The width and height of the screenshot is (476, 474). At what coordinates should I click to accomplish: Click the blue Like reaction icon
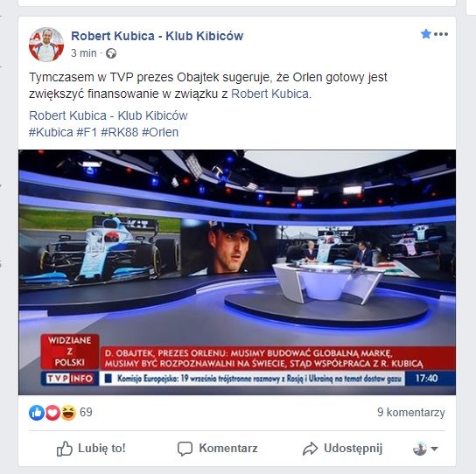[x=37, y=413]
